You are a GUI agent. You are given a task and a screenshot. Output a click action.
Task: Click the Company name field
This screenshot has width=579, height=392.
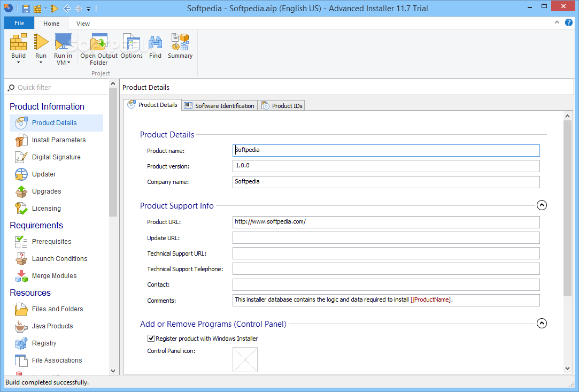[x=386, y=182]
